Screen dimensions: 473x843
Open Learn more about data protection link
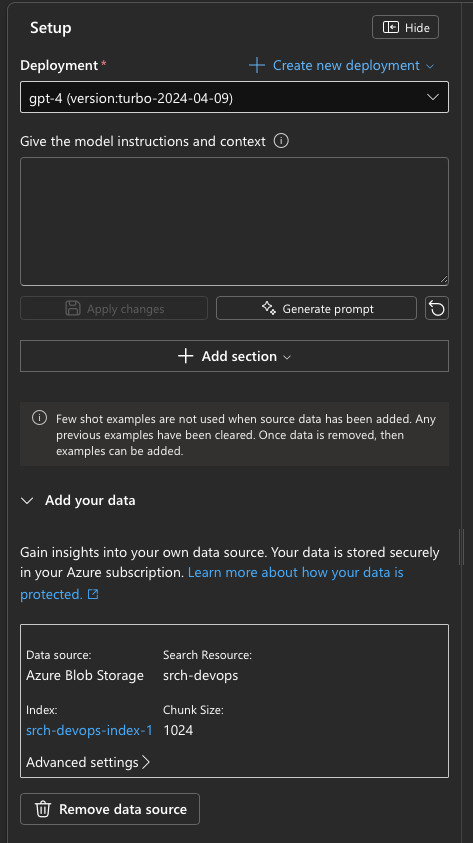pyautogui.click(x=212, y=583)
